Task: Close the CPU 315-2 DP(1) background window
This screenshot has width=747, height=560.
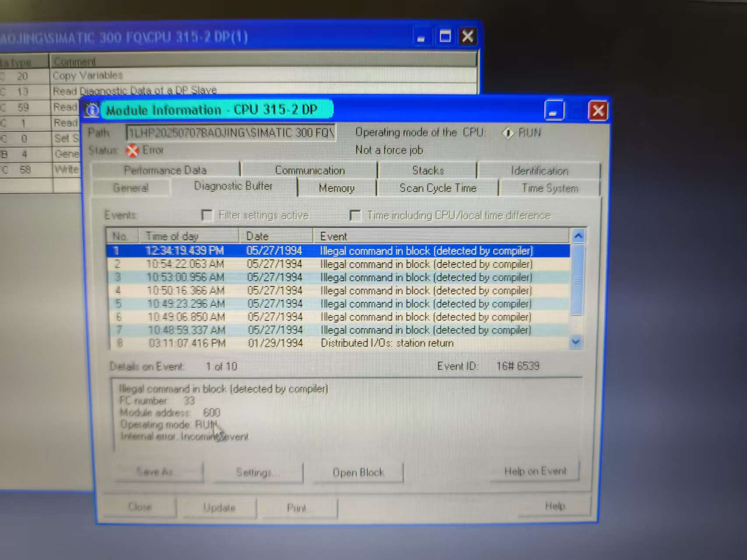Action: point(468,36)
